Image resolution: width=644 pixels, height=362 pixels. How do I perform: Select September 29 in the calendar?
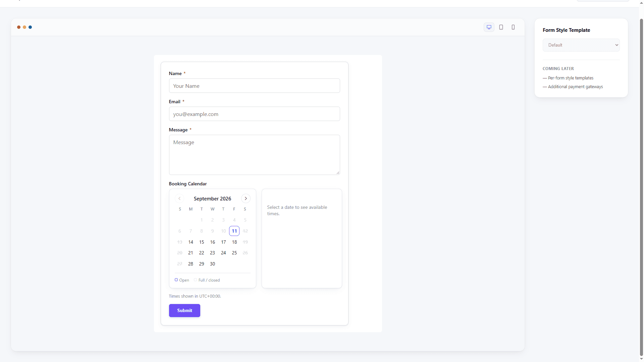(202, 264)
